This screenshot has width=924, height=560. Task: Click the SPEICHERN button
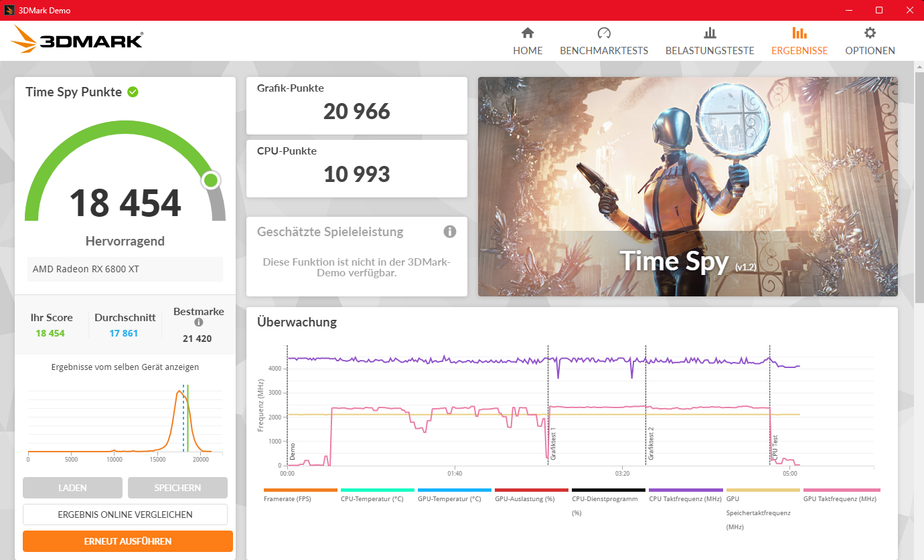click(177, 488)
